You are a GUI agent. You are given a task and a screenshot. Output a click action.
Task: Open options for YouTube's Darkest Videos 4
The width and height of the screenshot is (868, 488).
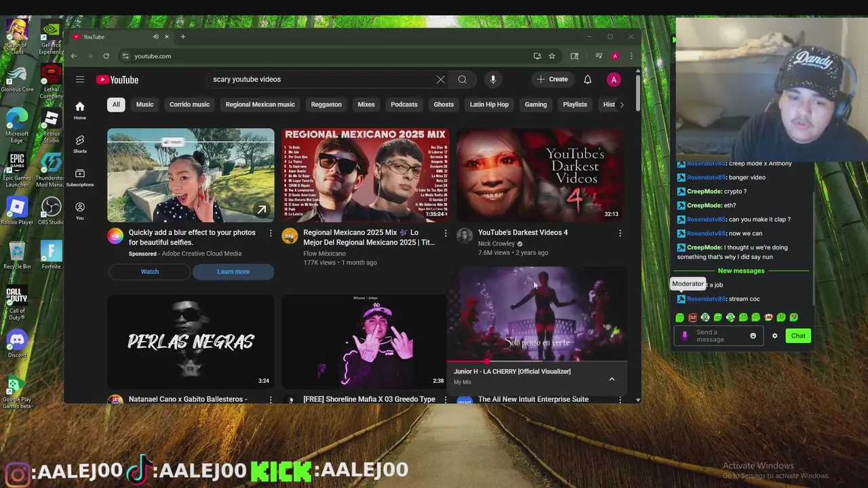tap(620, 233)
